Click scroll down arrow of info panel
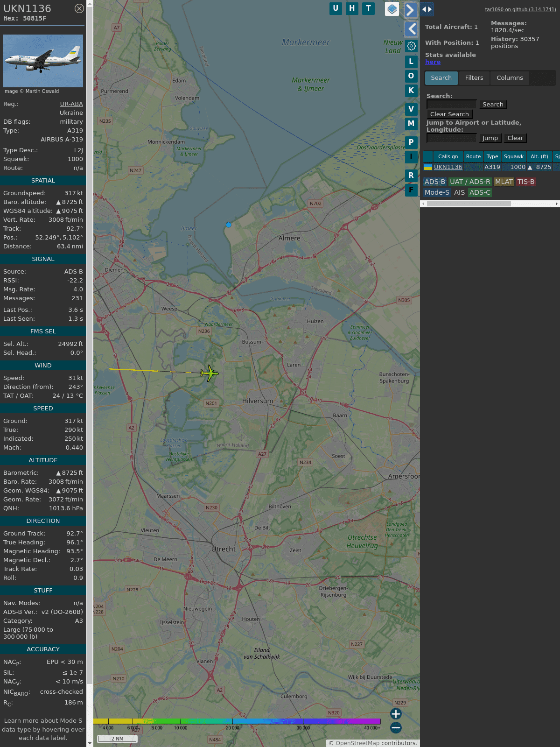Viewport: 560px width, 747px height. [90, 743]
